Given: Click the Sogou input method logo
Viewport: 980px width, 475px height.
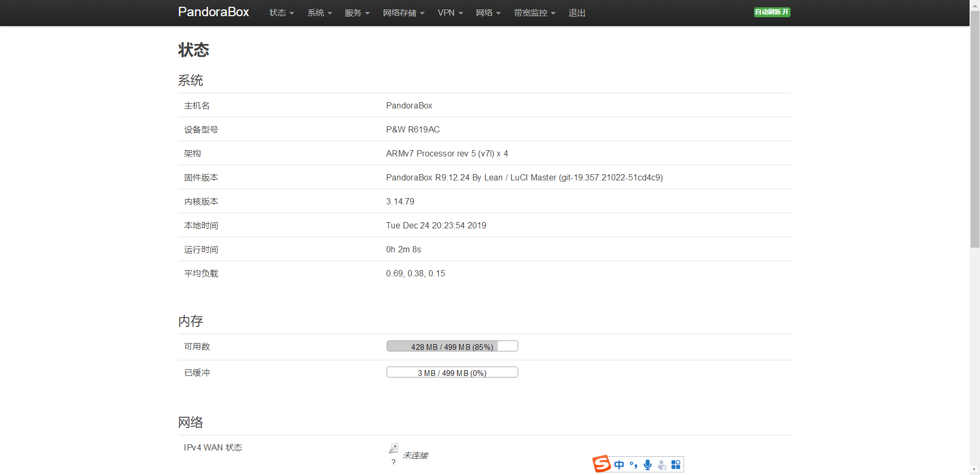Looking at the screenshot, I should coord(602,464).
